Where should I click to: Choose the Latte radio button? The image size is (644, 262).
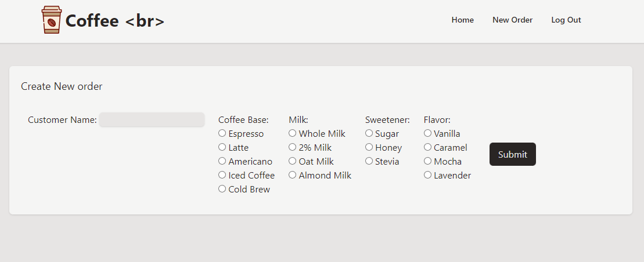coord(222,147)
